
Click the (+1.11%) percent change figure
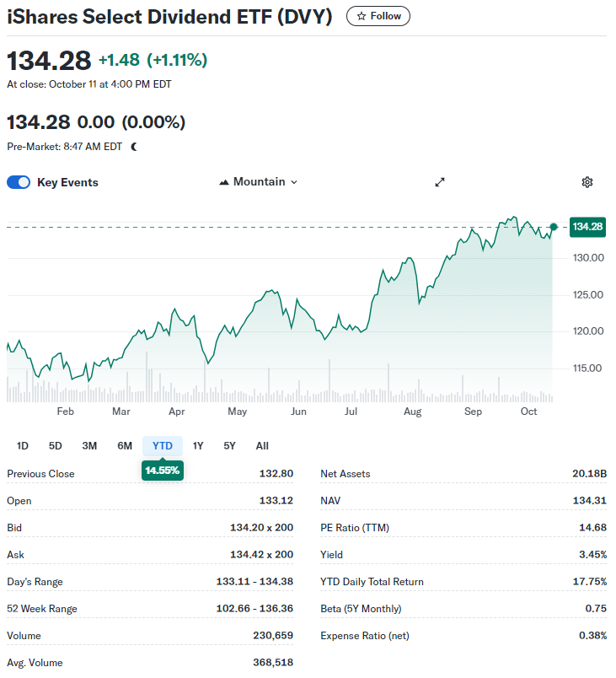point(177,60)
